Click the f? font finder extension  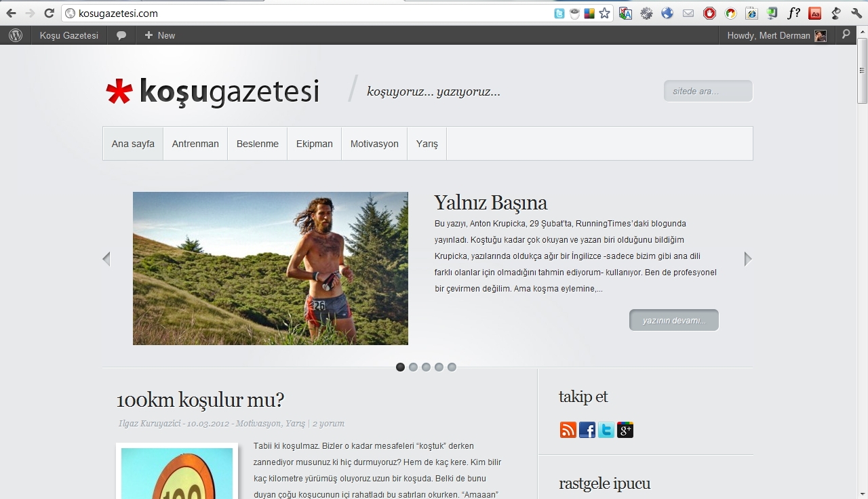tap(793, 13)
